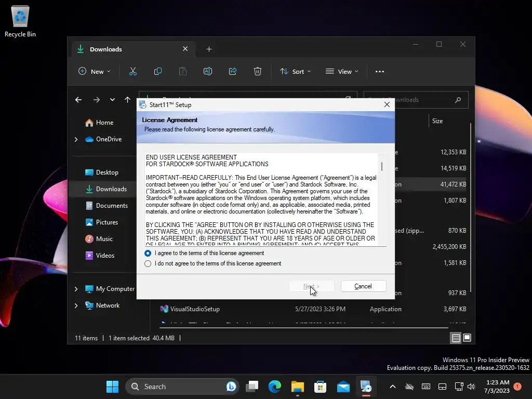532x399 pixels.
Task: Go forward with the right arrow
Action: (96, 100)
